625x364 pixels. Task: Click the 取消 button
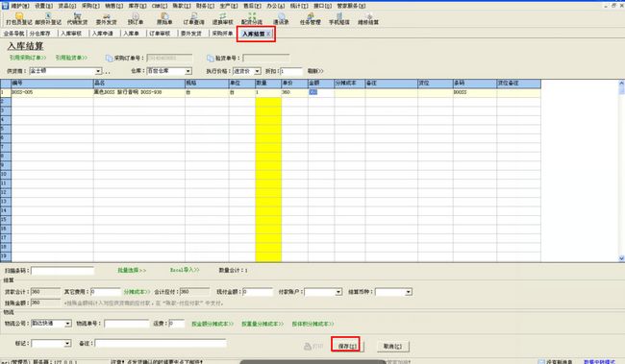(392, 346)
